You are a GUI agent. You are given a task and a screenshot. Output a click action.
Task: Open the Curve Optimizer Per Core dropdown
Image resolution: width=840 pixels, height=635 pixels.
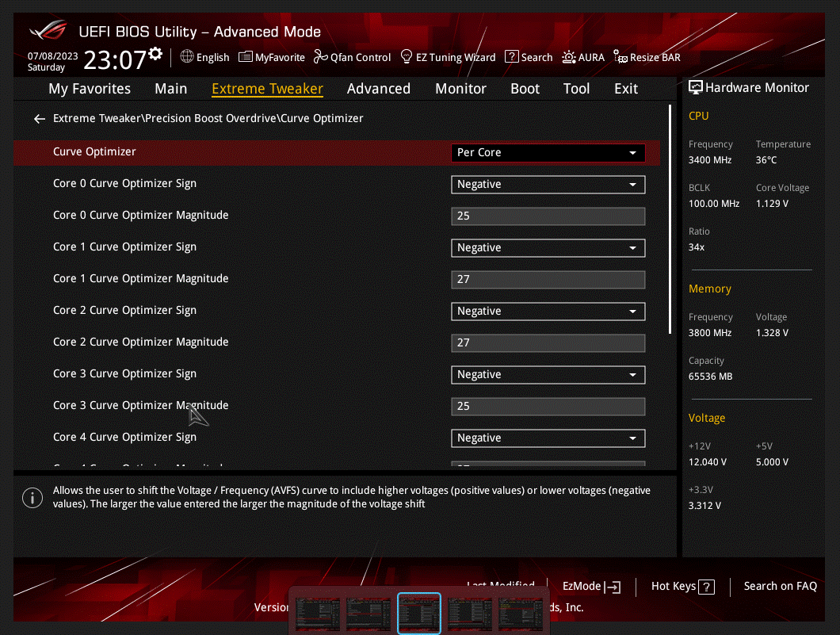coord(548,153)
